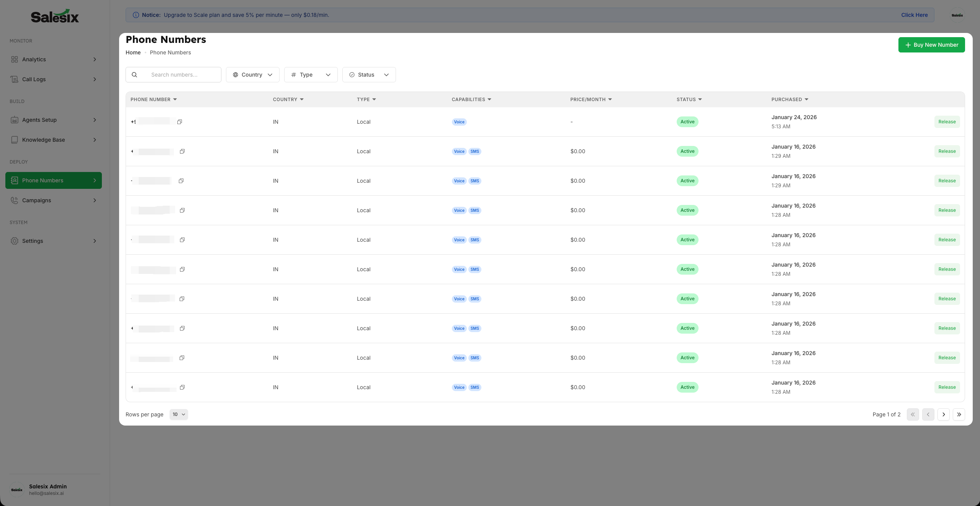Open the Click Here upgrade link
This screenshot has height=506, width=980.
coord(914,15)
